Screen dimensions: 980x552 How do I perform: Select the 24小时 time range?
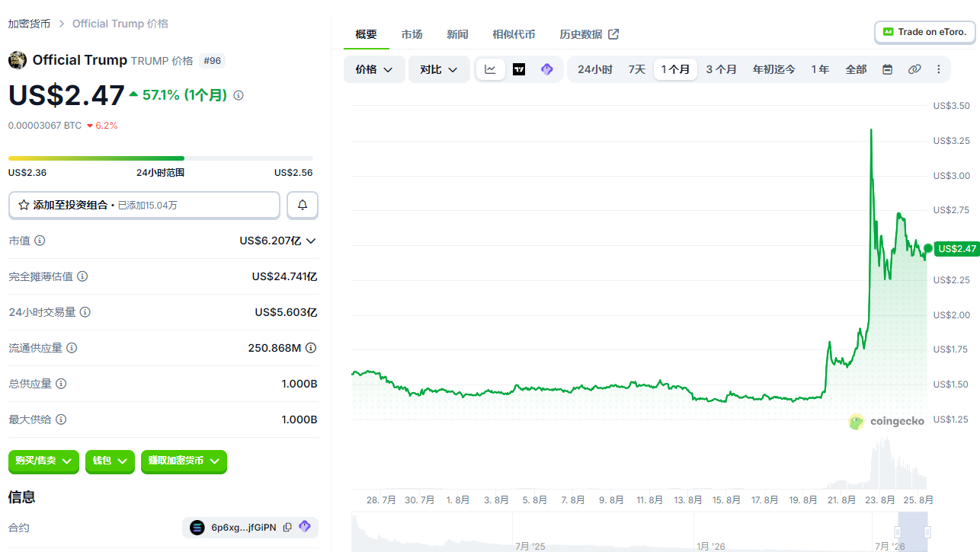click(595, 69)
